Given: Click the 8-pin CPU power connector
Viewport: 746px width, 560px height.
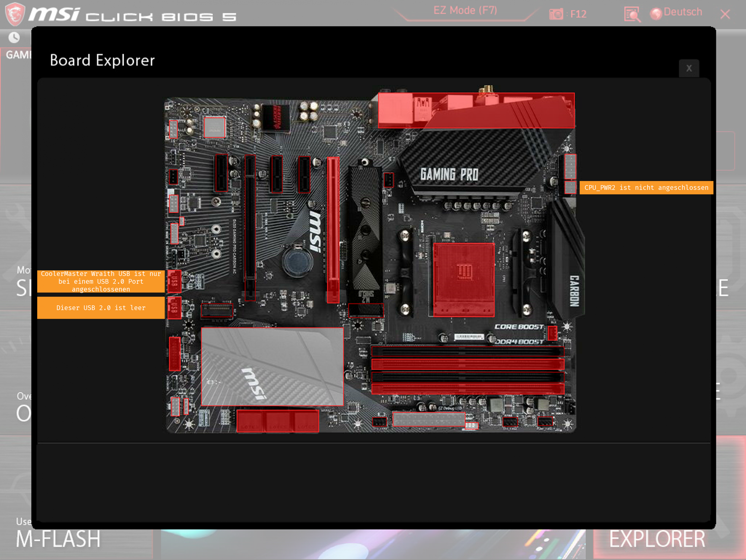Looking at the screenshot, I should click(x=570, y=167).
